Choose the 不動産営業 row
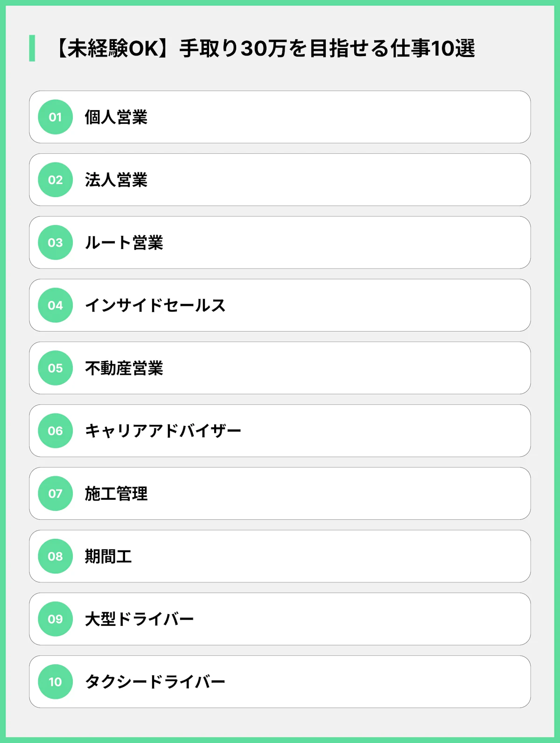560x743 pixels. 124,368
